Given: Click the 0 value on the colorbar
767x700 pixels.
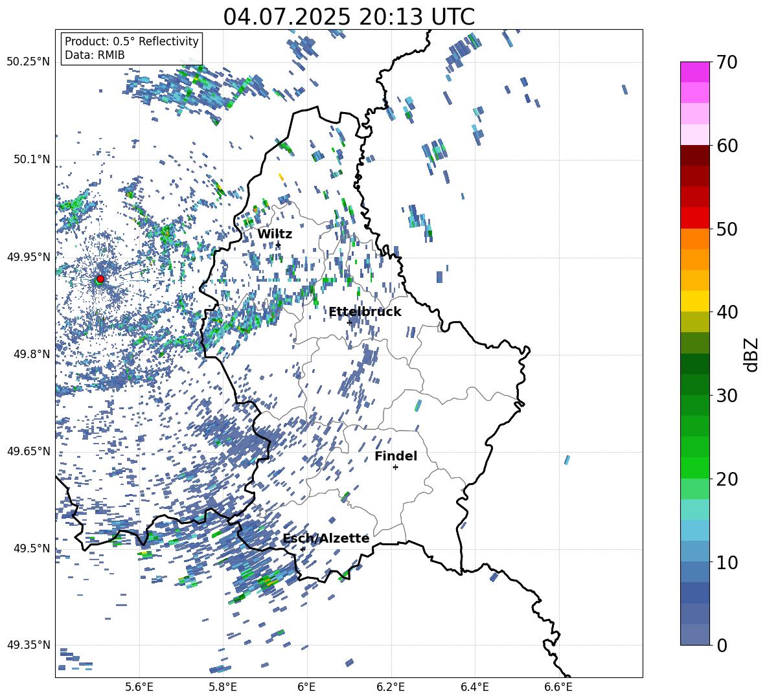Looking at the screenshot, I should click(x=722, y=645).
